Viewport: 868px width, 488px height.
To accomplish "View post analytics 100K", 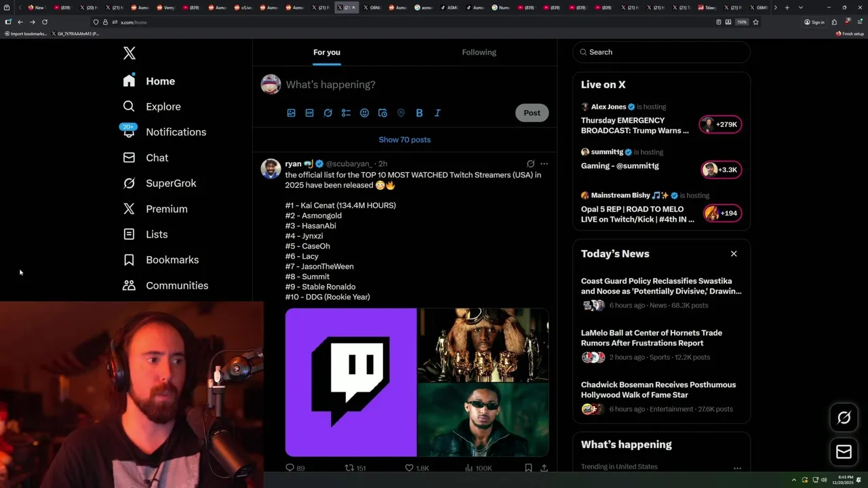I will click(478, 468).
